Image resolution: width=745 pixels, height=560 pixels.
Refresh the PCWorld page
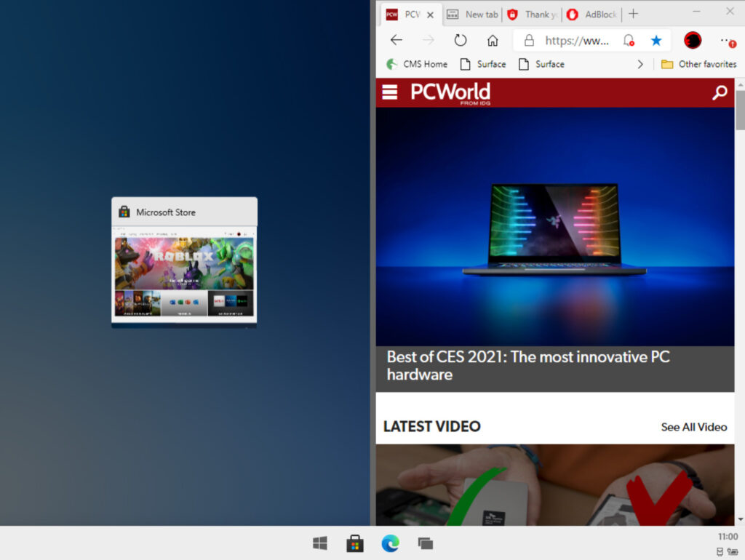click(x=461, y=41)
